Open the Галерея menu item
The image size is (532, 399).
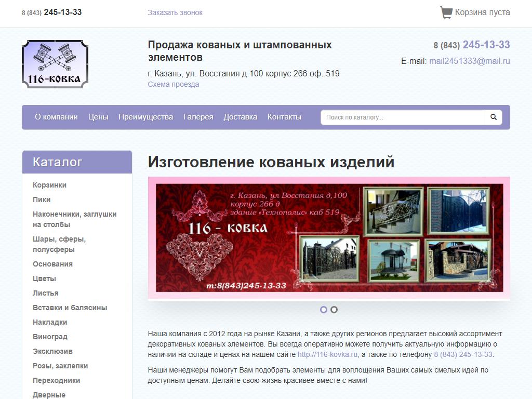click(x=198, y=117)
